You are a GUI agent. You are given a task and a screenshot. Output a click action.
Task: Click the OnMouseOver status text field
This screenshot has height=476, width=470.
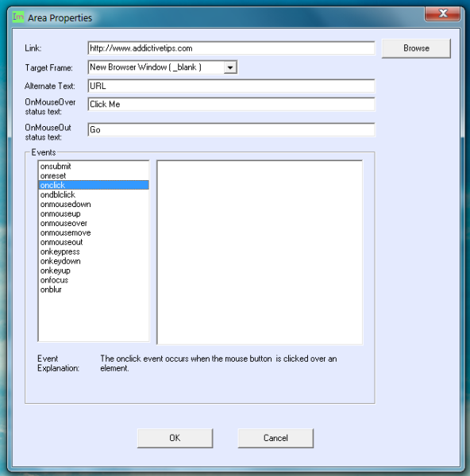(x=231, y=104)
